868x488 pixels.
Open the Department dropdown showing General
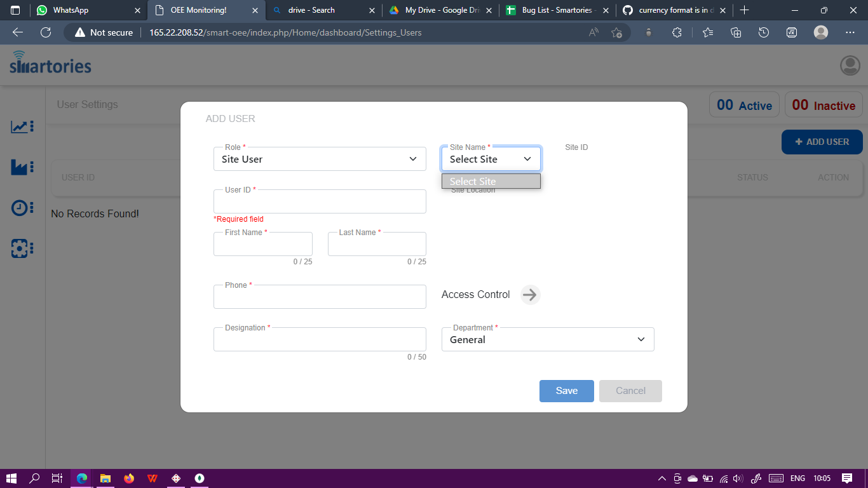547,339
